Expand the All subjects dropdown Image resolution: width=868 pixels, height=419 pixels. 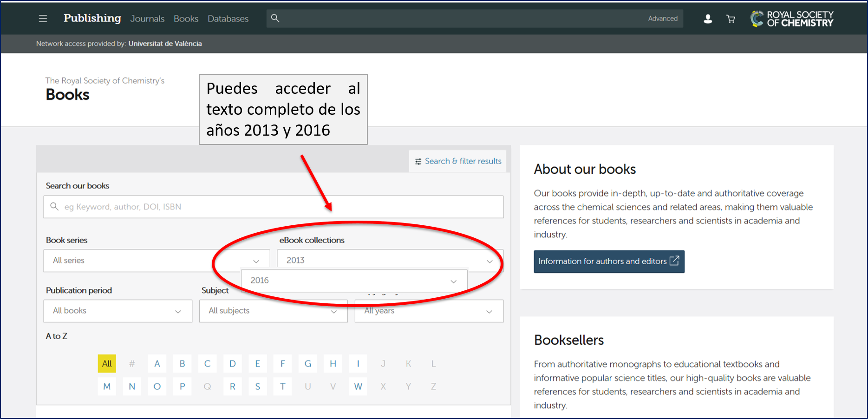click(274, 311)
